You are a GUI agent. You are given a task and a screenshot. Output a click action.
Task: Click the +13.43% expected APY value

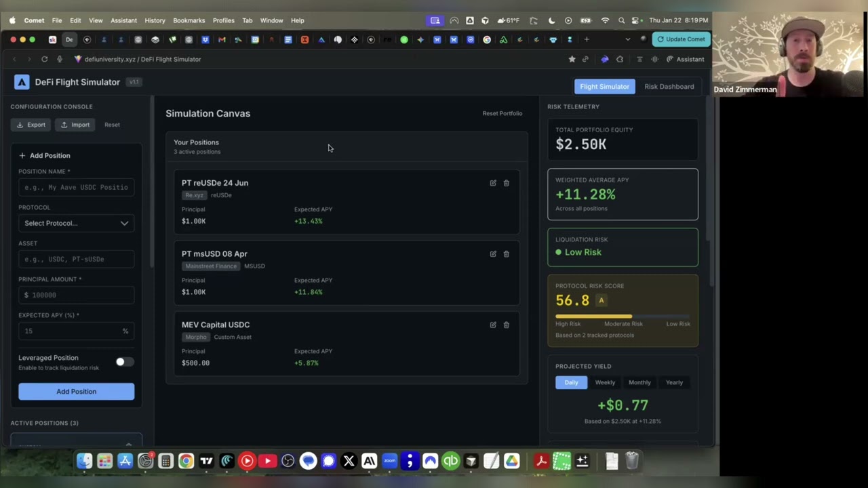(x=309, y=221)
